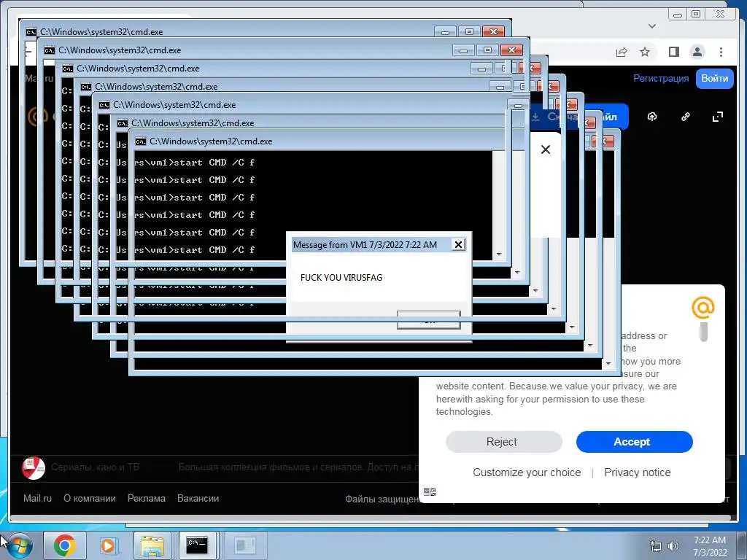747x560 pixels.
Task: Open Windows Media Player from taskbar
Action: (x=108, y=545)
